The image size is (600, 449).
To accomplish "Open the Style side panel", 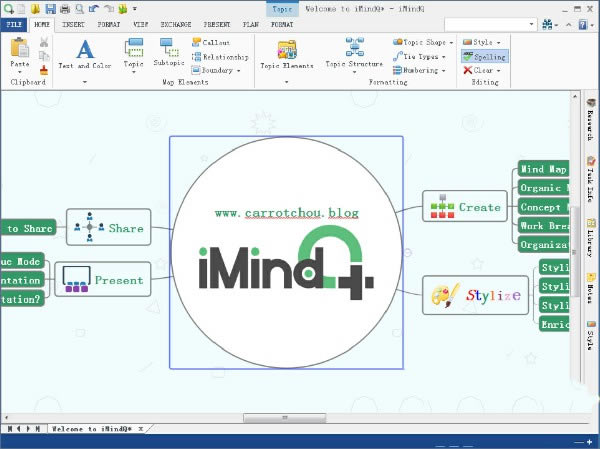I will (591, 335).
